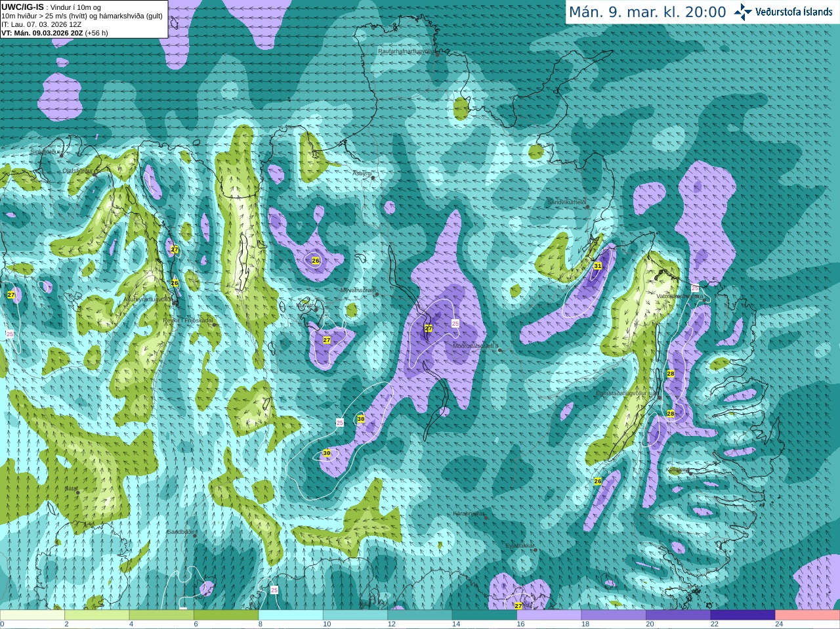Select the 10–12 m/s legend swatch
The height and width of the screenshot is (629, 840).
(x=355, y=615)
